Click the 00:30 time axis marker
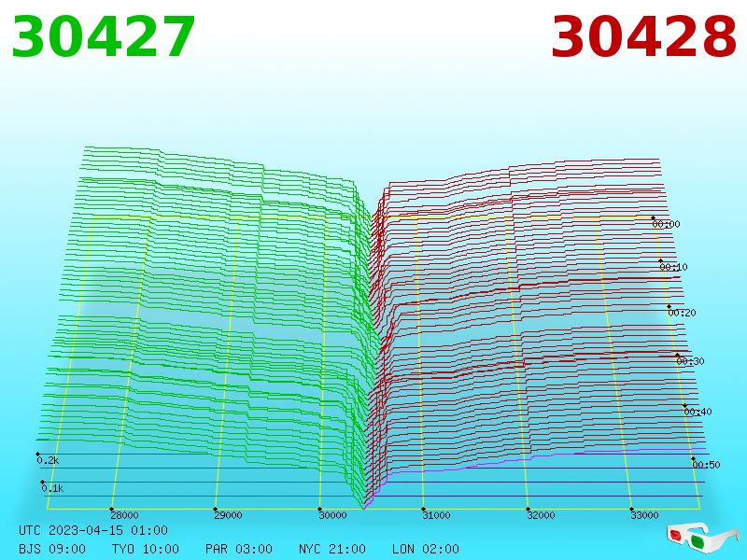The width and height of the screenshot is (747, 560). pyautogui.click(x=690, y=361)
